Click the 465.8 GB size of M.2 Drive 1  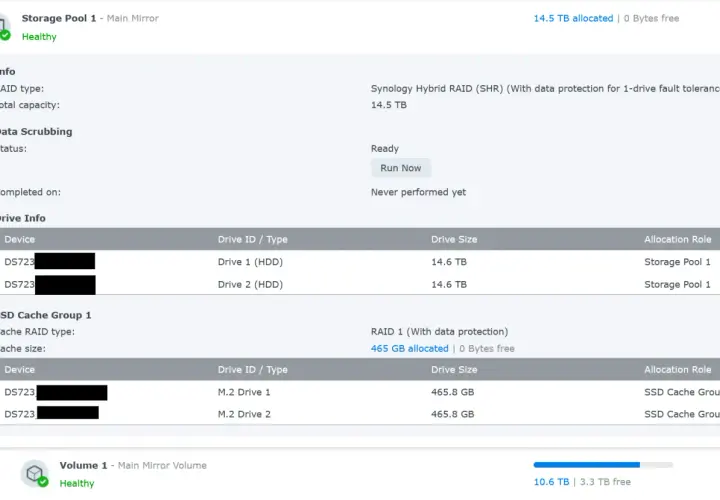[x=452, y=392]
